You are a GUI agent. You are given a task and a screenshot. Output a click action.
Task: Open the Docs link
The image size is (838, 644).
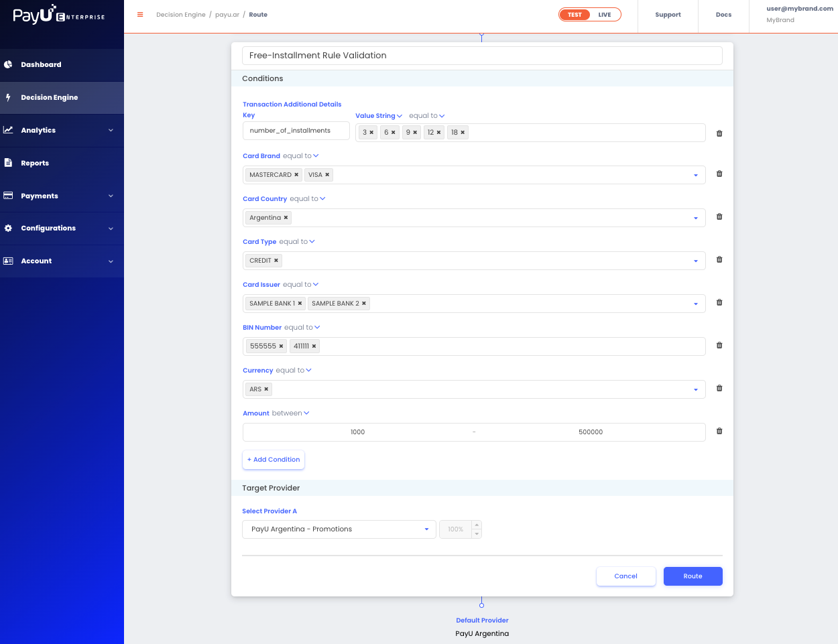tap(723, 15)
